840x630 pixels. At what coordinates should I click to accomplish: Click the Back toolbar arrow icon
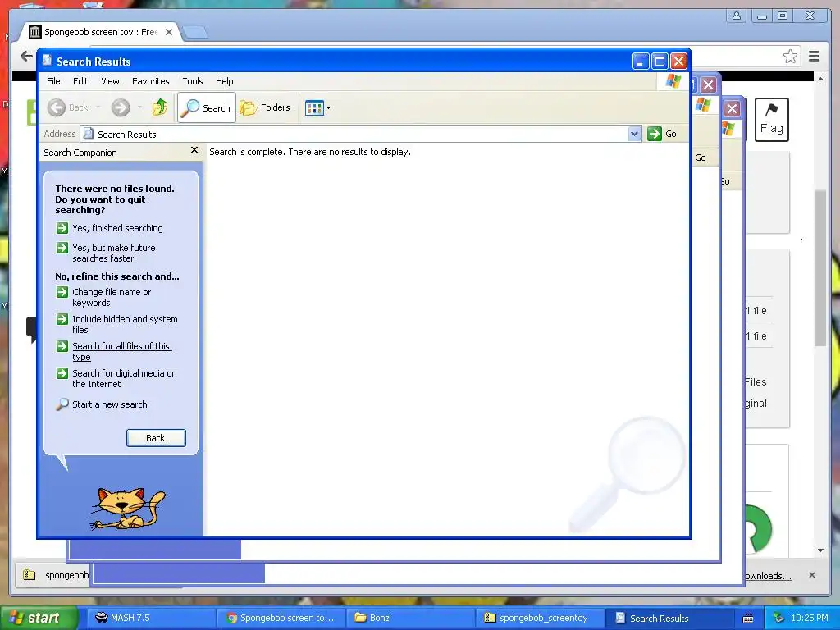point(57,107)
